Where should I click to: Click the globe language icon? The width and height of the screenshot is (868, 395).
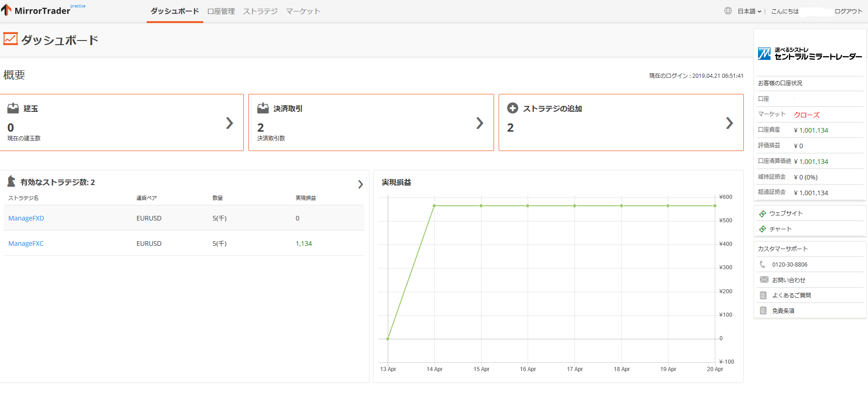coord(728,11)
